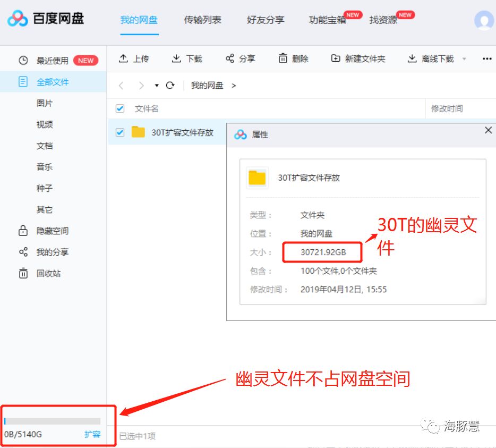Click the new folder plus icon
The width and height of the screenshot is (496, 448).
(336, 58)
